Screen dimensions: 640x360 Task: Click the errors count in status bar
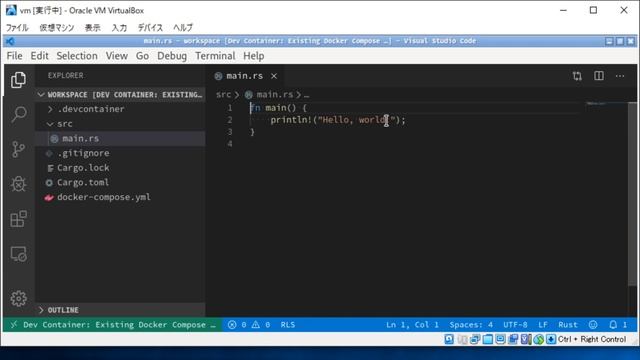click(x=237, y=325)
